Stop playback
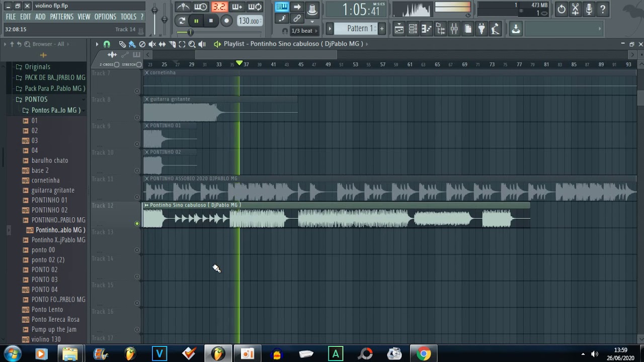644x362 pixels. [x=211, y=21]
